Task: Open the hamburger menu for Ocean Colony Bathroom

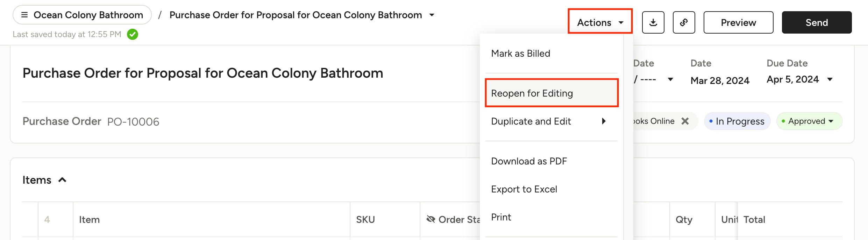Action: point(24,15)
